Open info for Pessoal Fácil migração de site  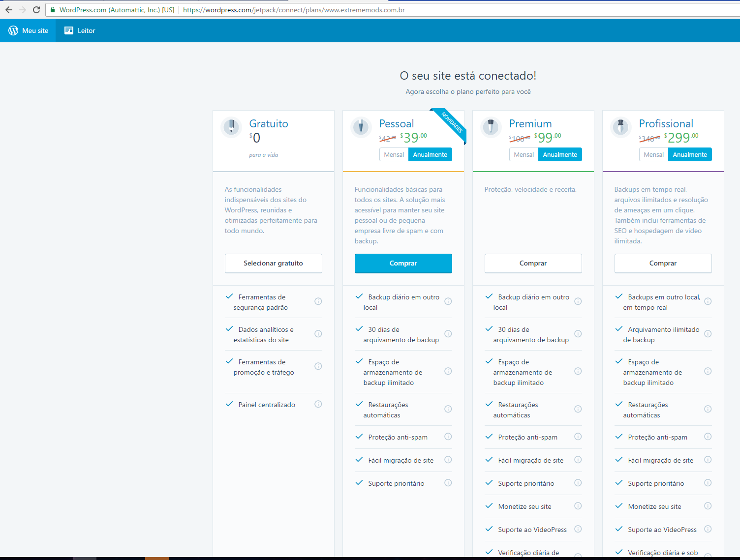(448, 460)
